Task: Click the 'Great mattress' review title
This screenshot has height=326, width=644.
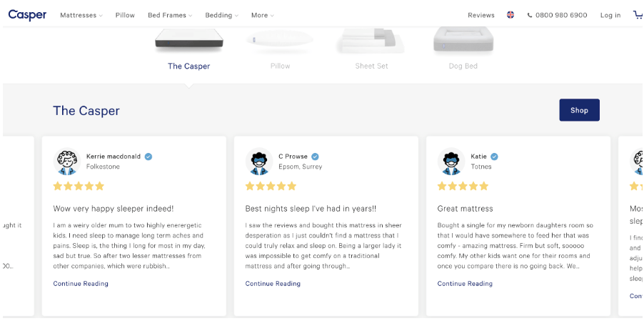Action: click(x=465, y=209)
